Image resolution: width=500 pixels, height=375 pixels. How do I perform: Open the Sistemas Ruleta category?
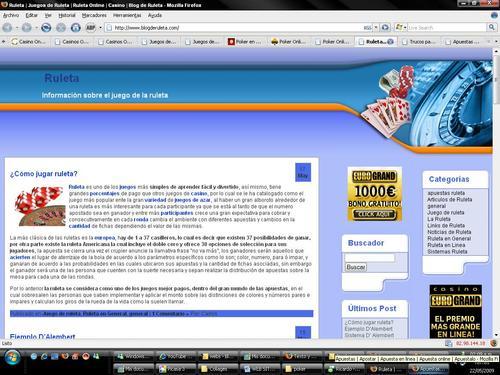(x=447, y=251)
